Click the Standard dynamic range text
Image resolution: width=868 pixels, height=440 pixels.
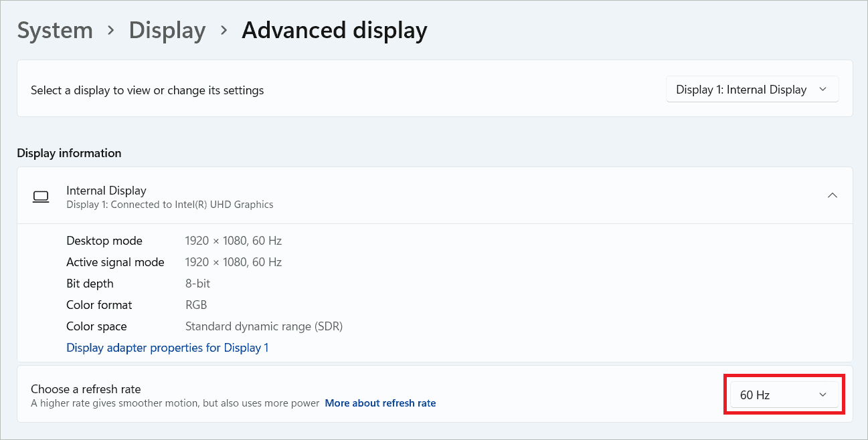(x=264, y=326)
